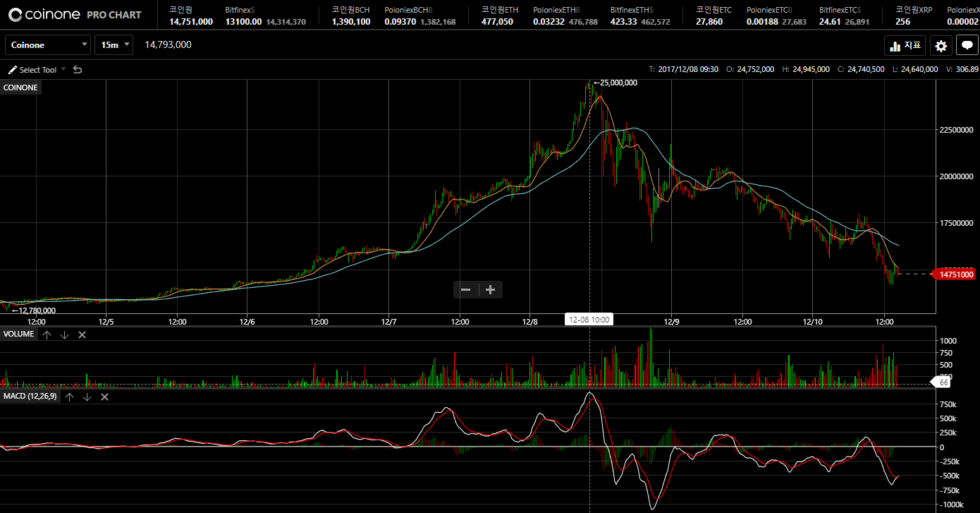Click the PRO CHART title text
Screen dimensions: 980x513
coord(114,15)
